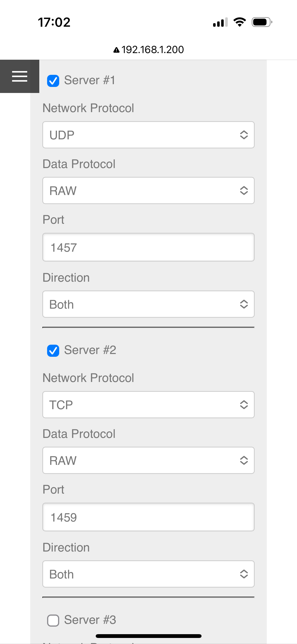
Task: Tap the cellular signal icon
Action: pos(220,22)
